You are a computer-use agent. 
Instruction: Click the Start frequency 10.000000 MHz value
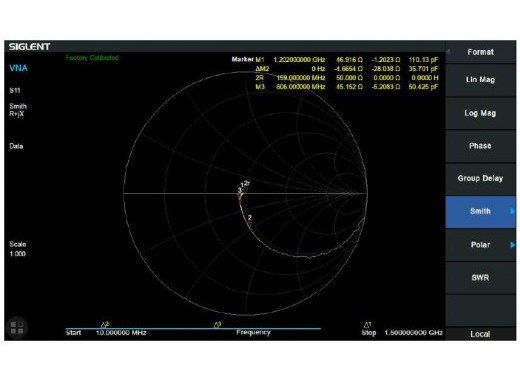tap(121, 333)
